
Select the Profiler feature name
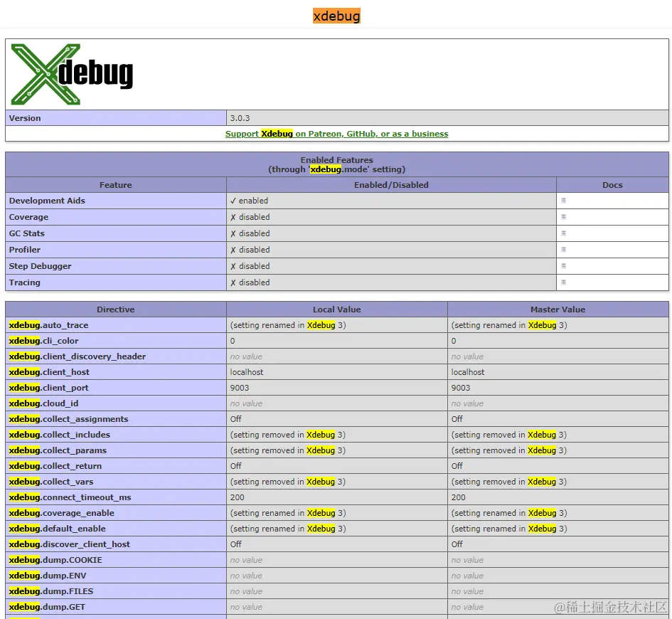(25, 250)
